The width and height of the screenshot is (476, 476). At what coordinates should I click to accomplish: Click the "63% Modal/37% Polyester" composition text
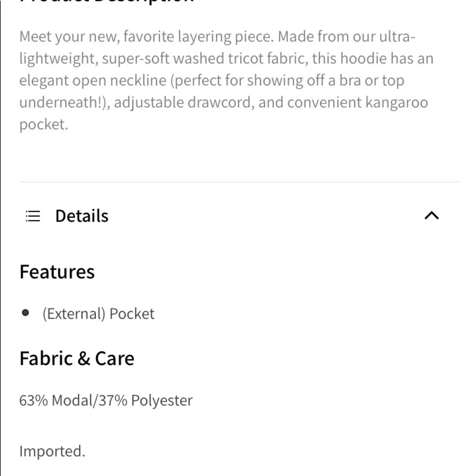pos(106,400)
